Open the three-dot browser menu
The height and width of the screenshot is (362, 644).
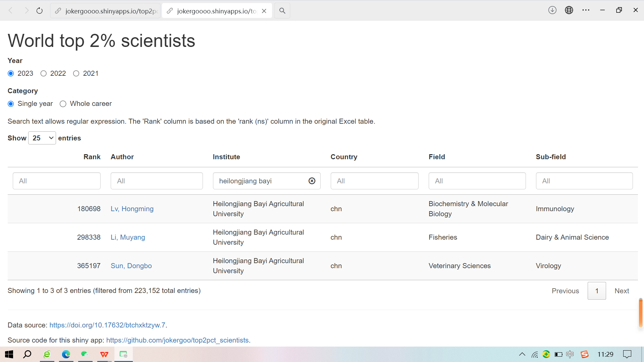pyautogui.click(x=586, y=10)
